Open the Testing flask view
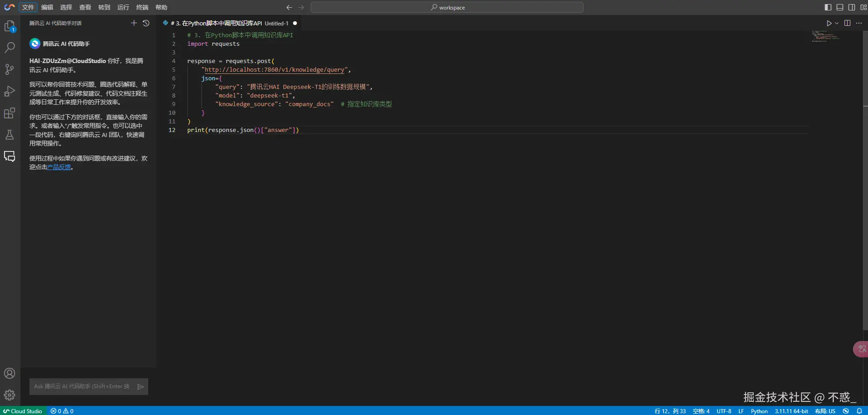This screenshot has height=415, width=868. (x=10, y=135)
